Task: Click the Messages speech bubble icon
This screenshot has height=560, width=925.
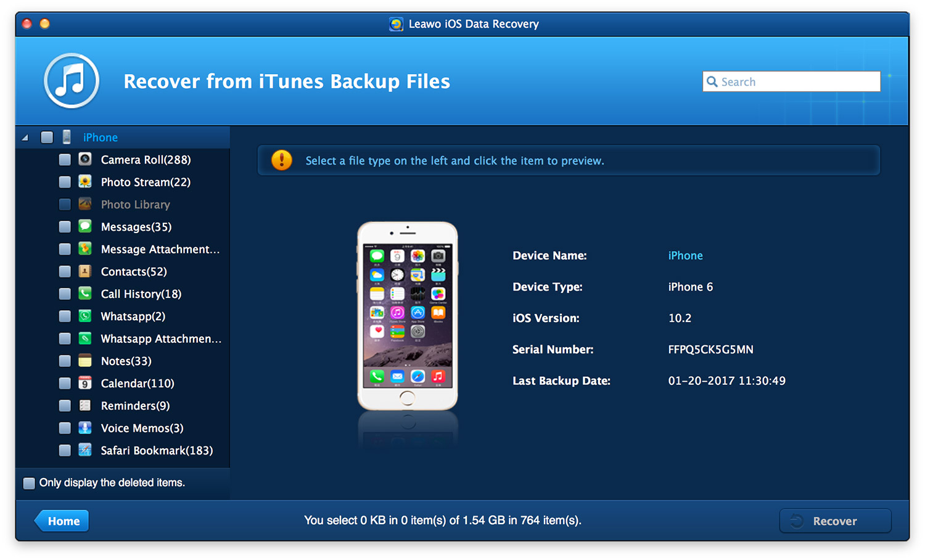Action: (x=85, y=226)
